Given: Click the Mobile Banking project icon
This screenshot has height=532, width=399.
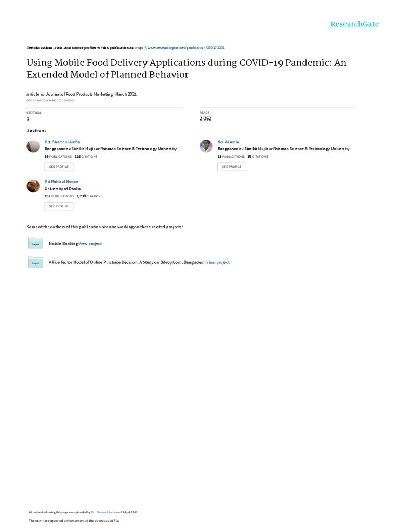Looking at the screenshot, I should (x=35, y=243).
